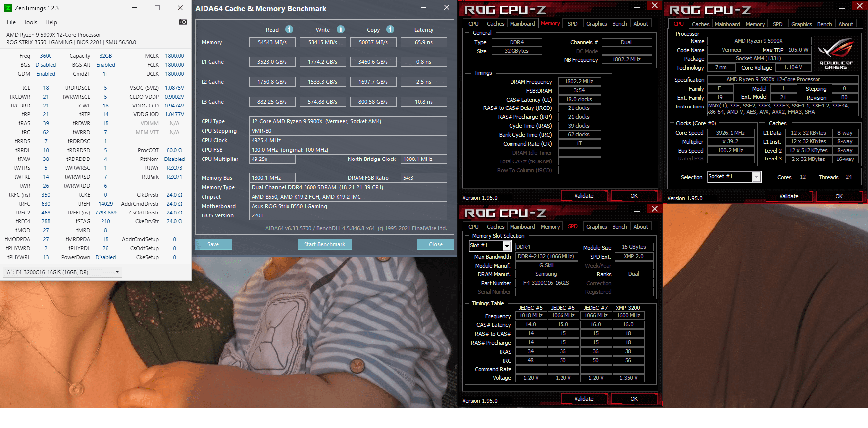Open About tab in CPU-Z CPU window

tap(846, 24)
